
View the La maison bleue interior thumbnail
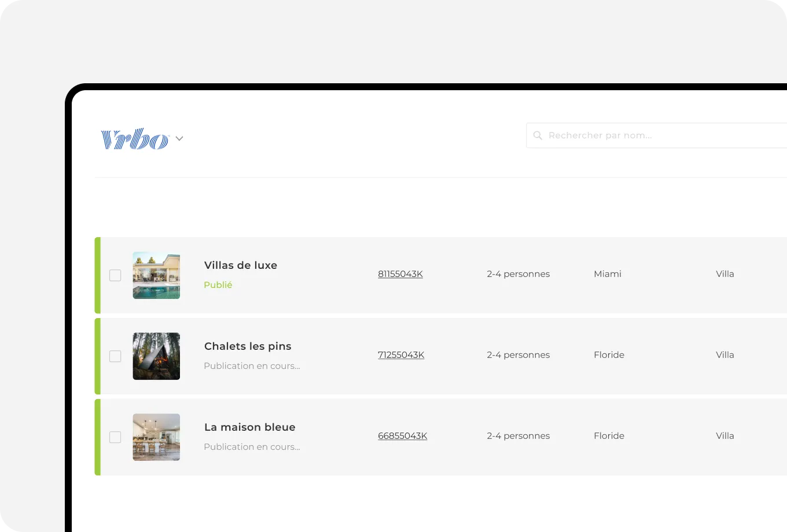[156, 437]
